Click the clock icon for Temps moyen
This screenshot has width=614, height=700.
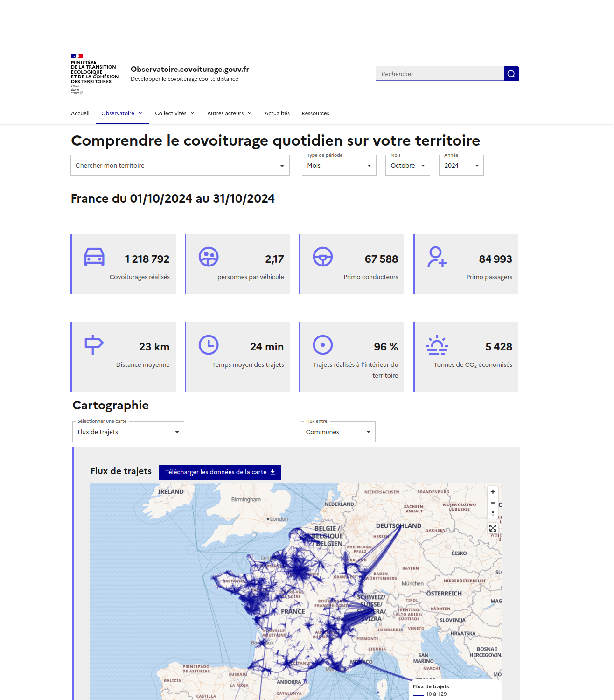(x=209, y=345)
